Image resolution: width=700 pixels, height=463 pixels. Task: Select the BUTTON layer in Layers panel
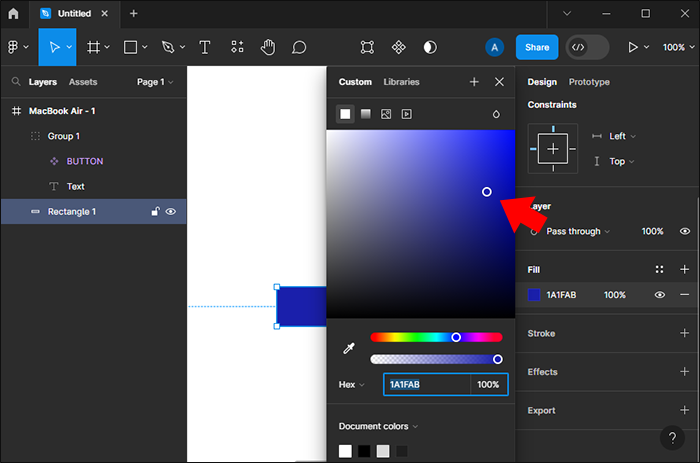point(85,161)
